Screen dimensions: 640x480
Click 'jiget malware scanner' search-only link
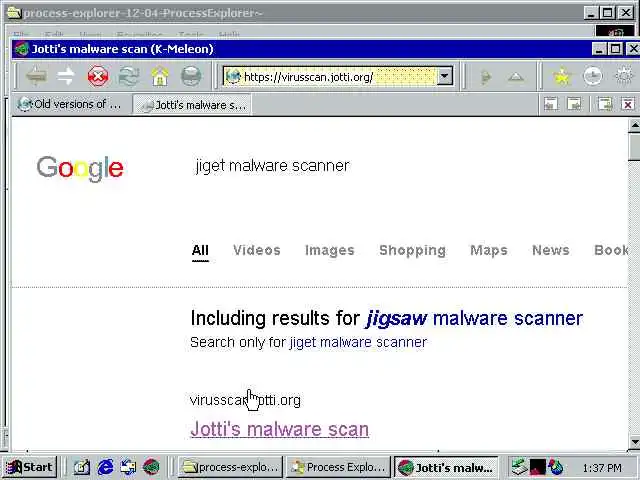pos(358,342)
